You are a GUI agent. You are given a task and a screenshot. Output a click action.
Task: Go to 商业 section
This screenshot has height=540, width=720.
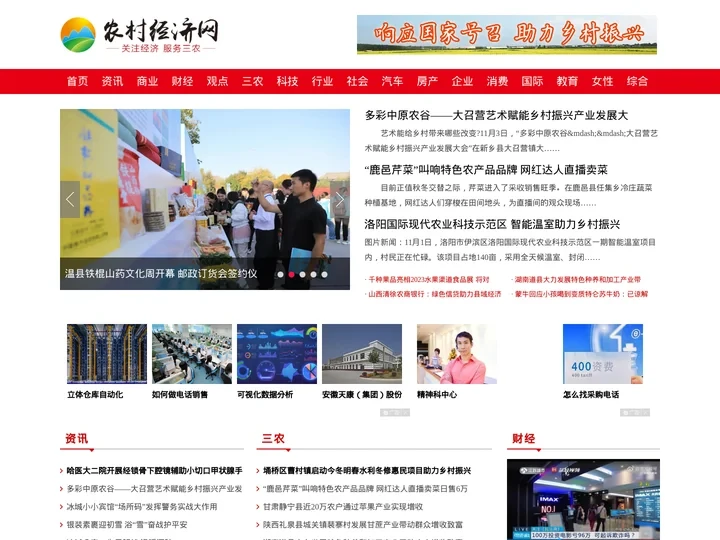coord(147,81)
